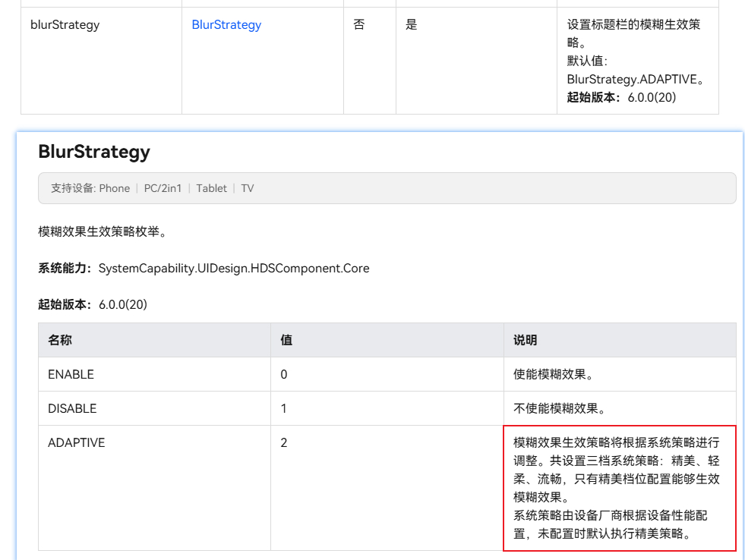Select the ENABLE enum name cell
The height and width of the screenshot is (560, 745).
71,374
